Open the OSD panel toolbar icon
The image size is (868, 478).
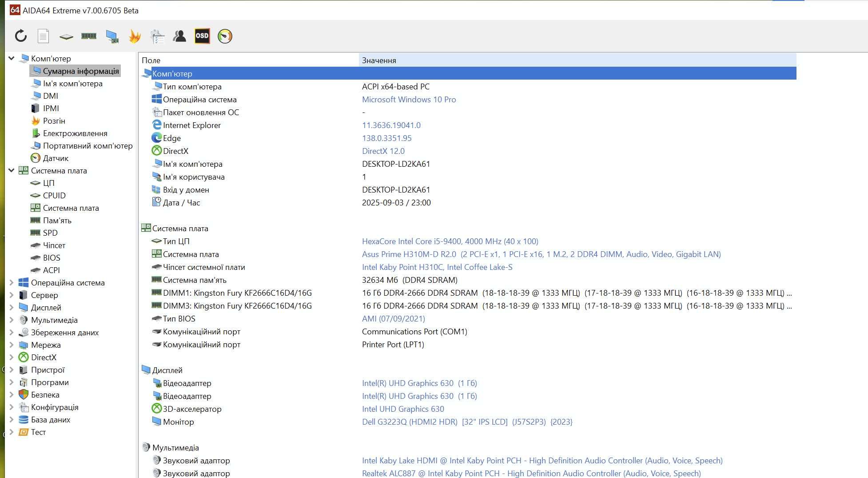(202, 36)
